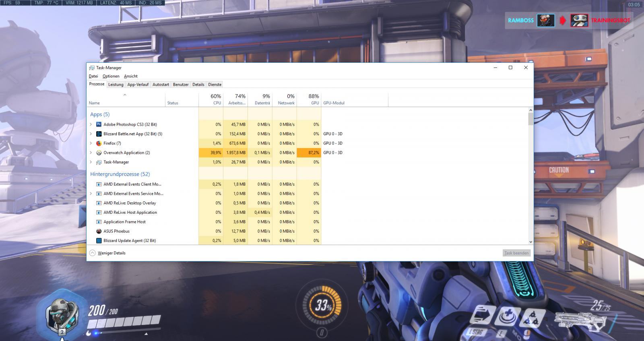The image size is (644, 341).
Task: Click the Blizzard Update Agent icon
Action: pyautogui.click(x=99, y=241)
